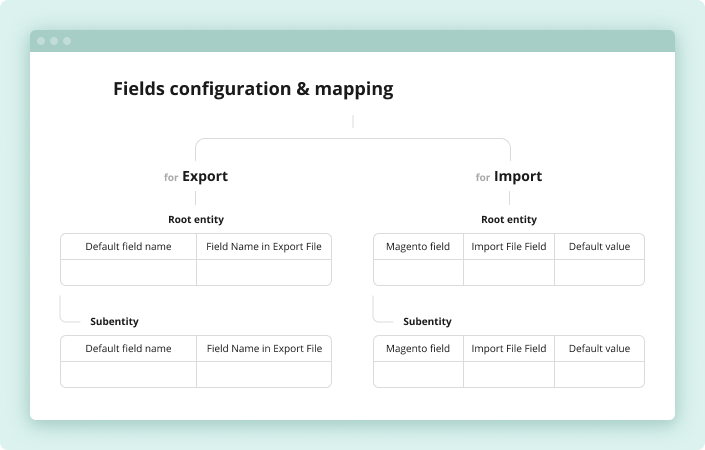705x450 pixels.
Task: Select Subentity label in the Import column
Action: point(427,321)
